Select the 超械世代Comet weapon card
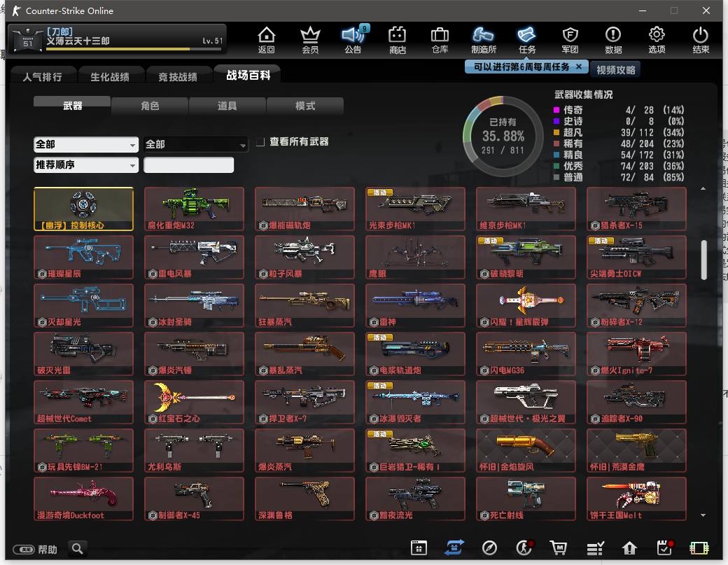Viewport: 728px width, 565px height. point(83,402)
